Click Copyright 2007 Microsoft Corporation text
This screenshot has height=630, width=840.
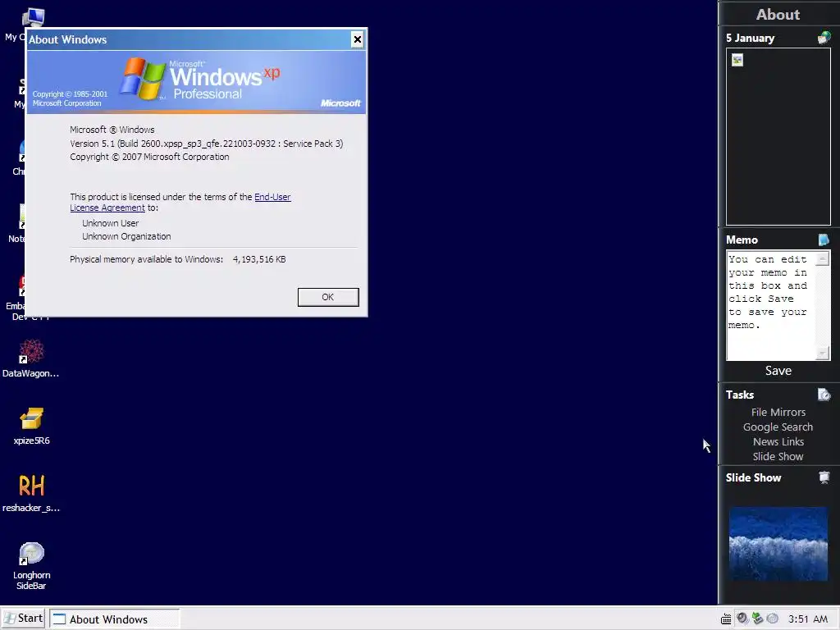coord(149,157)
